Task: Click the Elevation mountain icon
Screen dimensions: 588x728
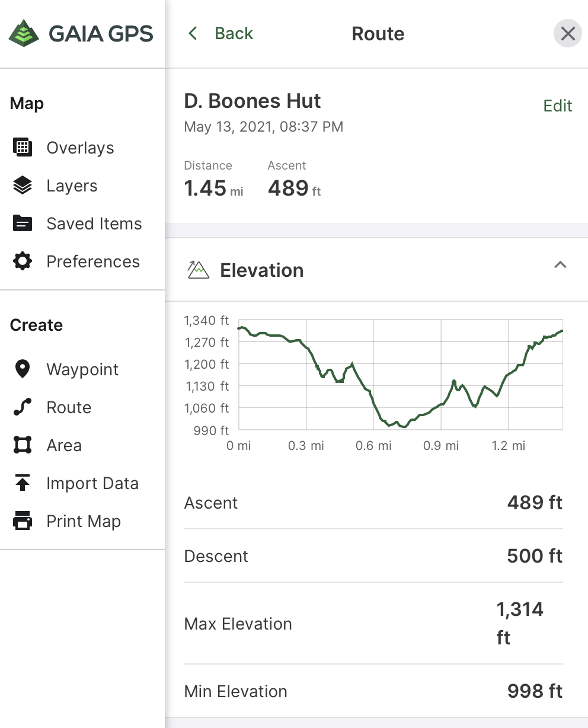Action: point(198,270)
